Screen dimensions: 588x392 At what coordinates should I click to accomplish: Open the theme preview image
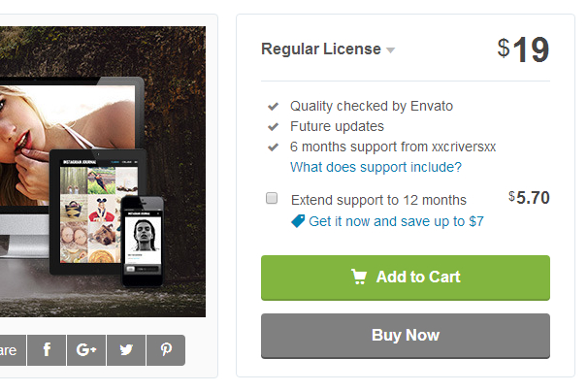[103, 172]
